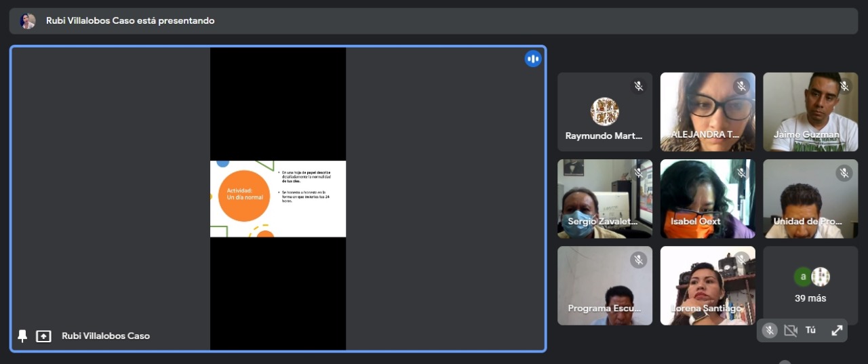Turn on your camera in the self-view bar
Viewport: 868px width, 364px height.
[790, 330]
